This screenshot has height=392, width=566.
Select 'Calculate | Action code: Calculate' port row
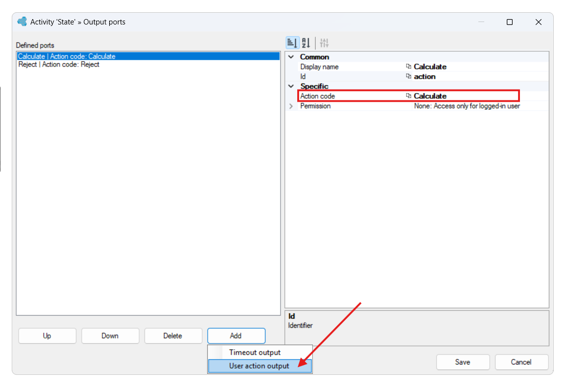click(x=148, y=56)
